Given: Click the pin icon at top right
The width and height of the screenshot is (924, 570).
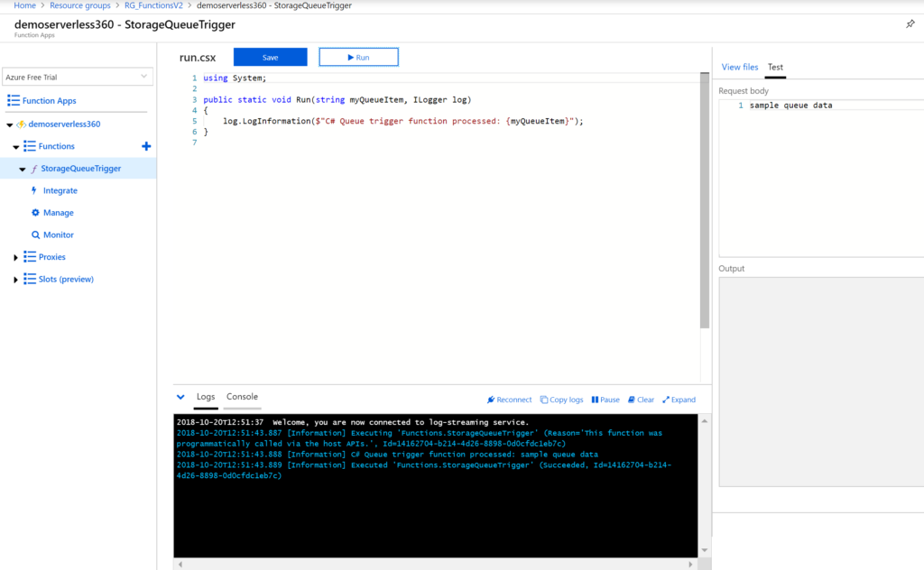Looking at the screenshot, I should (x=910, y=24).
